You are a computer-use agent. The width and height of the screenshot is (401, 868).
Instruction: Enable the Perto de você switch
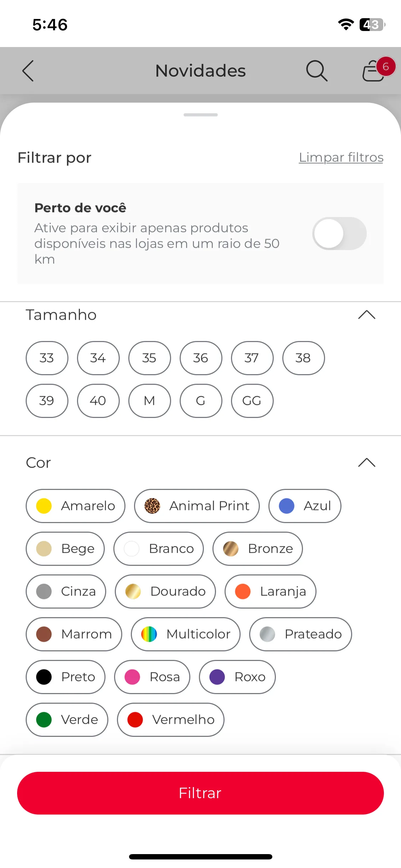pos(339,233)
